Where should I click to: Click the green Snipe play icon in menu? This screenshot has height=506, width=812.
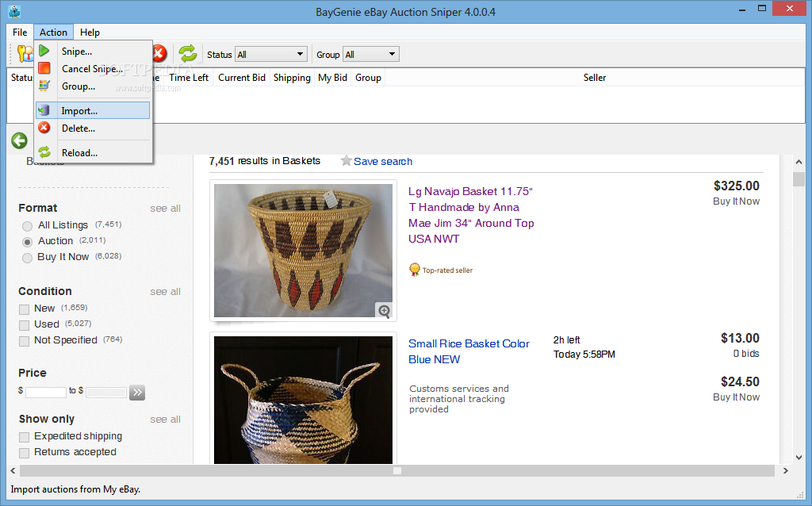click(44, 51)
